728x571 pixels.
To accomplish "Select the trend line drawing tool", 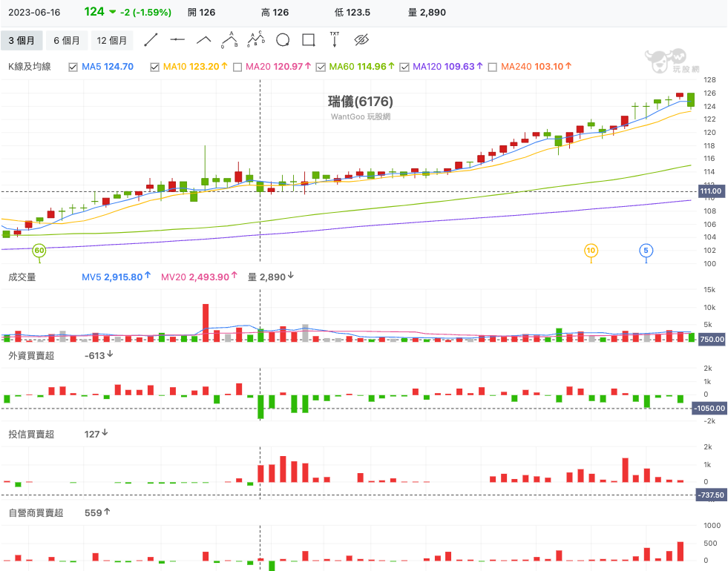I will (x=151, y=40).
